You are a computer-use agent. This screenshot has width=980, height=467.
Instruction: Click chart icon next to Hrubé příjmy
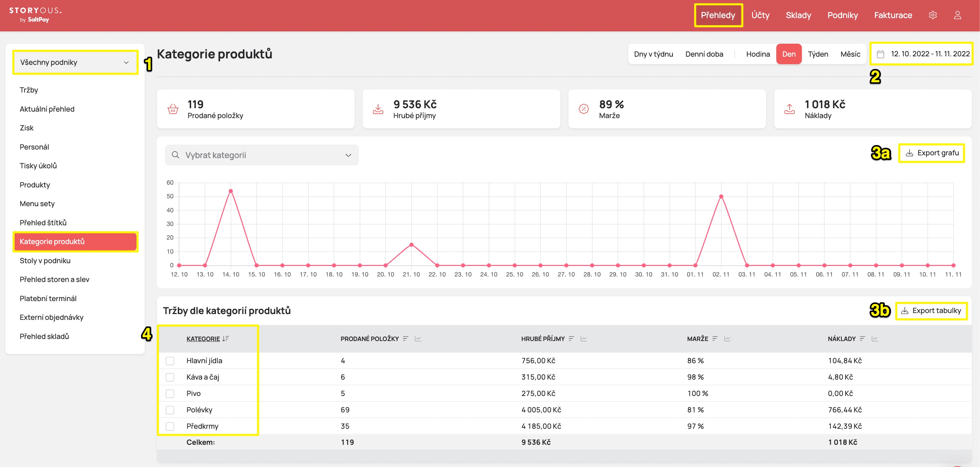[x=583, y=338]
